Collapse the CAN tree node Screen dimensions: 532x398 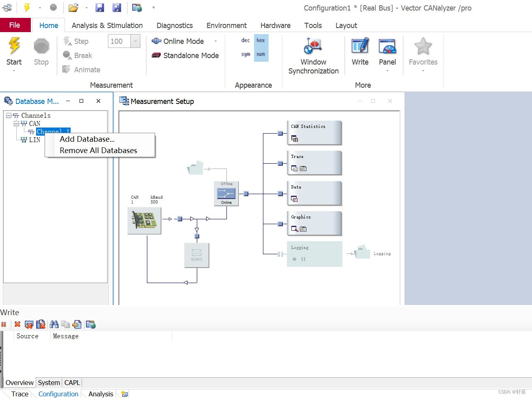16,123
